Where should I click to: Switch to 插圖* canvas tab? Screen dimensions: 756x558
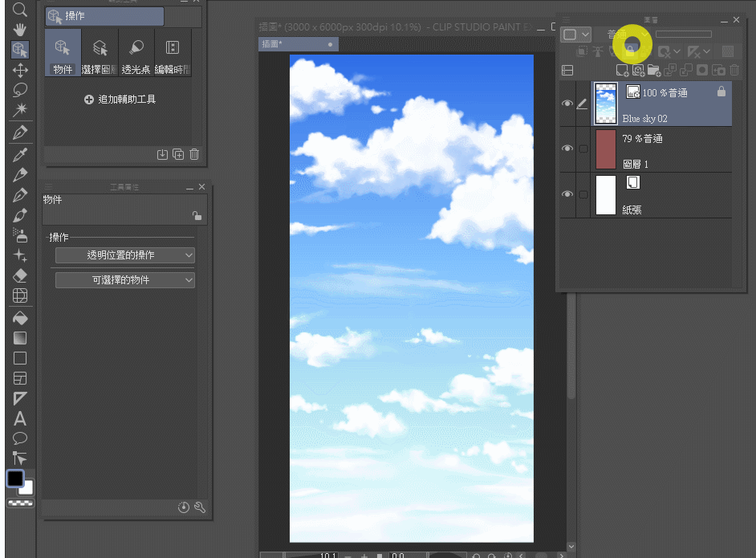[x=298, y=44]
